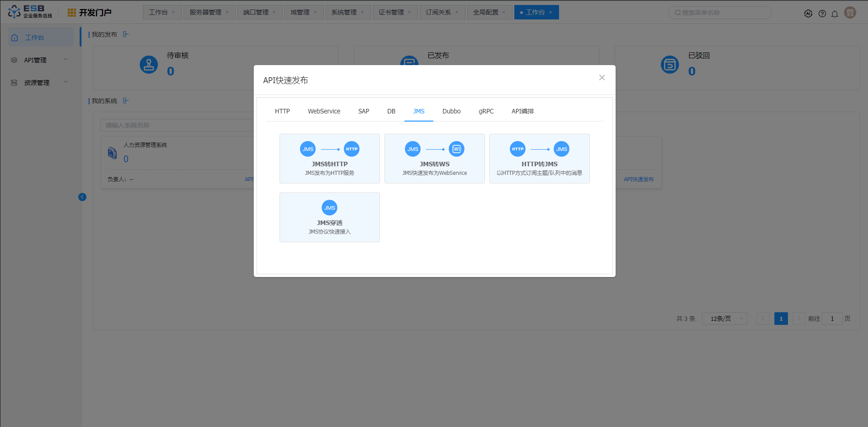Select the HTTP转JMS card
Viewport: 868px width, 427px height.
[x=539, y=159]
